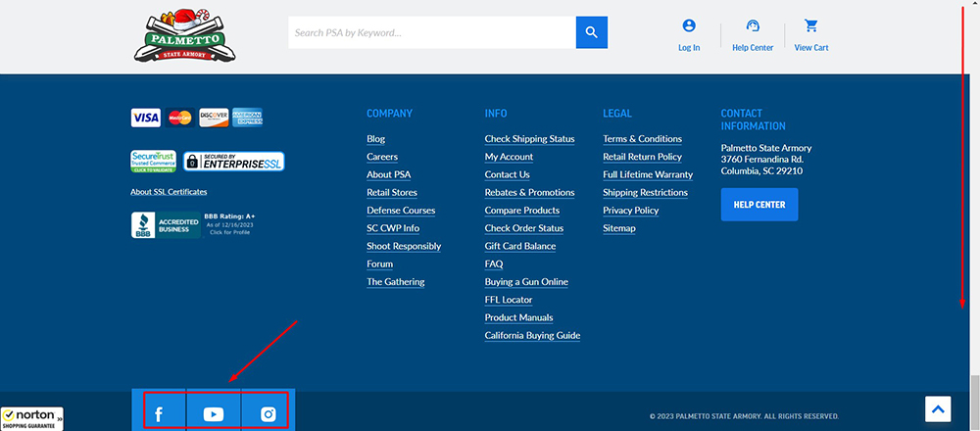Open the View Cart icon

click(x=811, y=26)
